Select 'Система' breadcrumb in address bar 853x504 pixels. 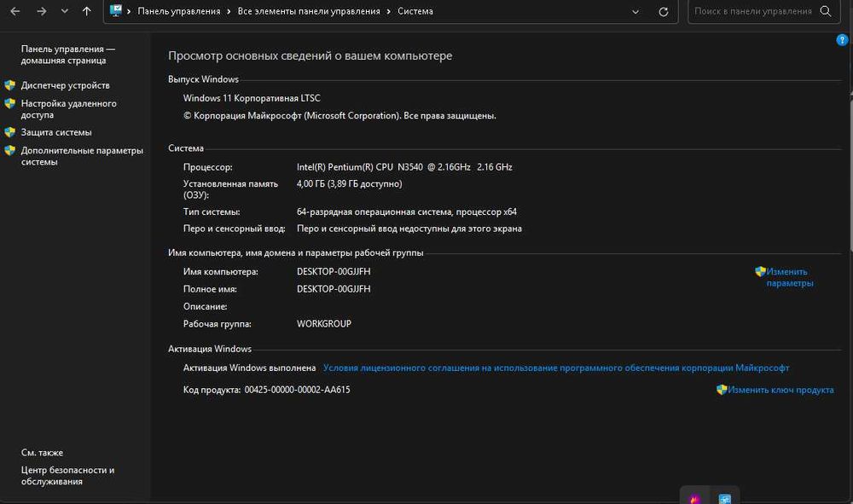(415, 11)
